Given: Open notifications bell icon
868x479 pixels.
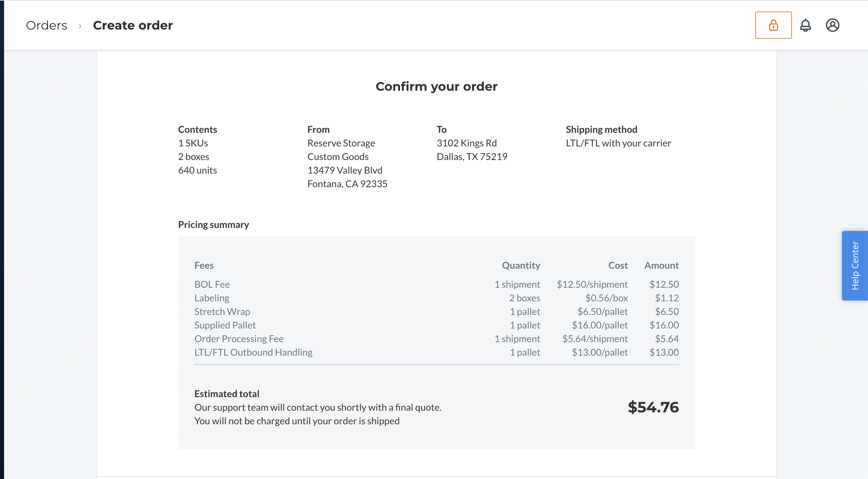Looking at the screenshot, I should pos(805,25).
